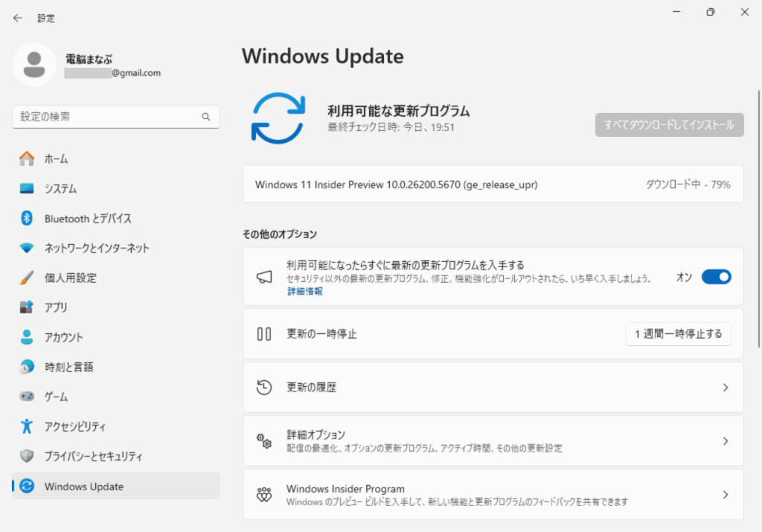Click the その他のオプション section label
This screenshot has width=762, height=532.
(x=280, y=234)
